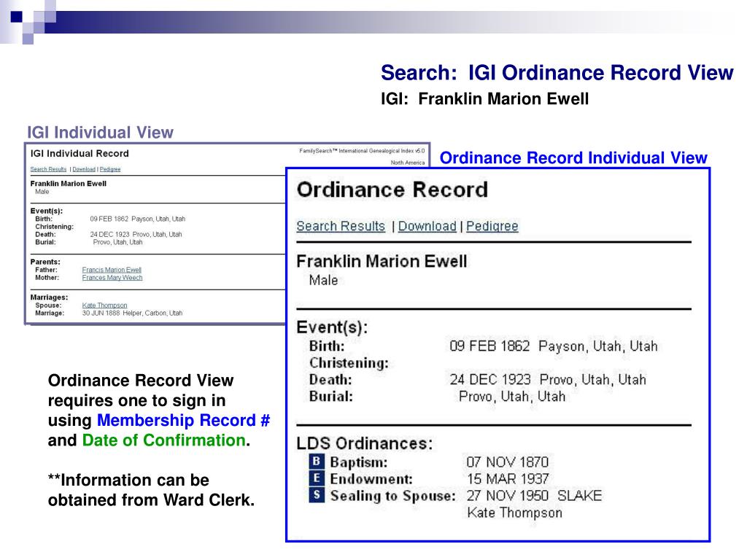The width and height of the screenshot is (747, 560).
Task: Click the 'Ordinance Record' heading
Action: (392, 190)
